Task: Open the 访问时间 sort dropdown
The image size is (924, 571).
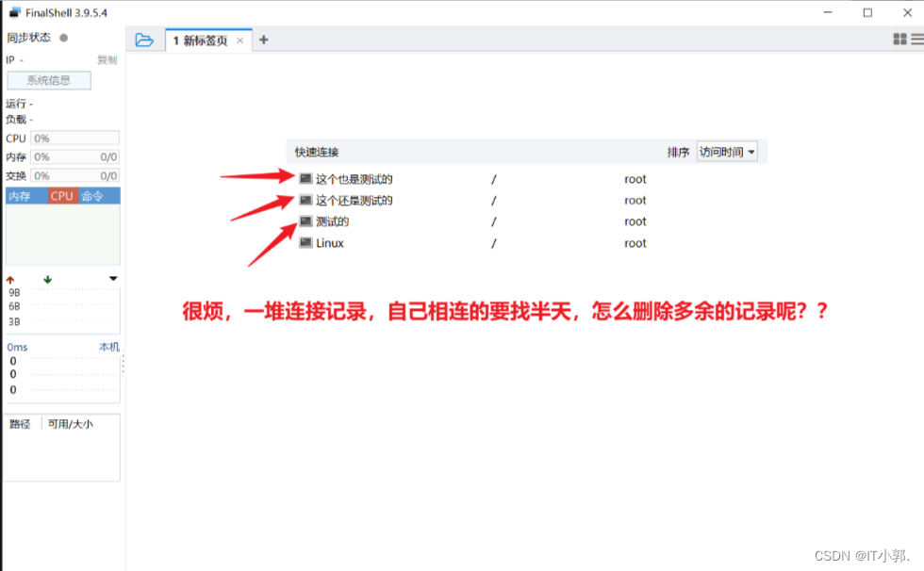Action: (x=727, y=152)
